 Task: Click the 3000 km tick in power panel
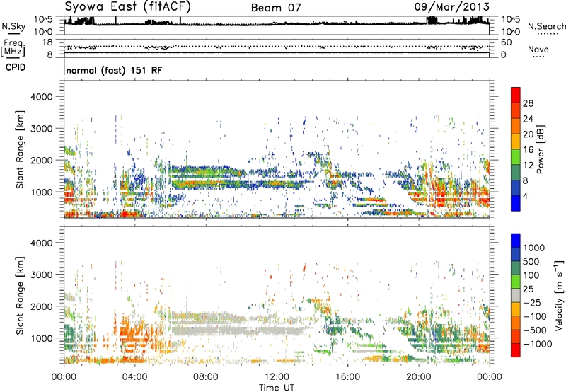(42, 129)
